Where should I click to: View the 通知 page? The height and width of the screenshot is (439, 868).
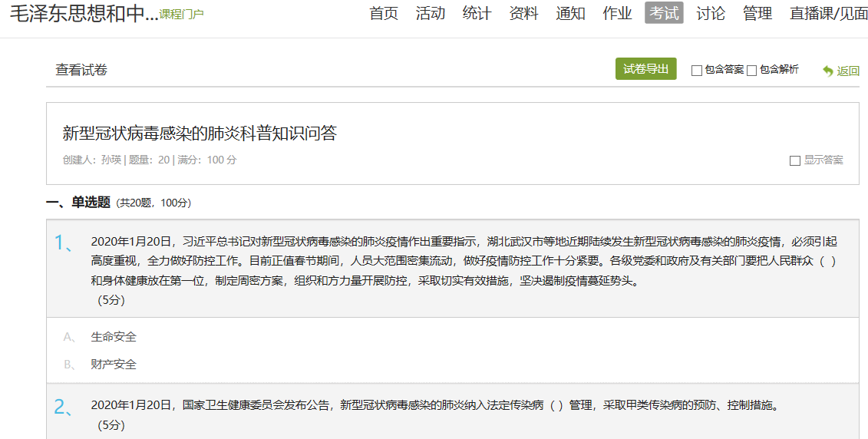coord(571,14)
